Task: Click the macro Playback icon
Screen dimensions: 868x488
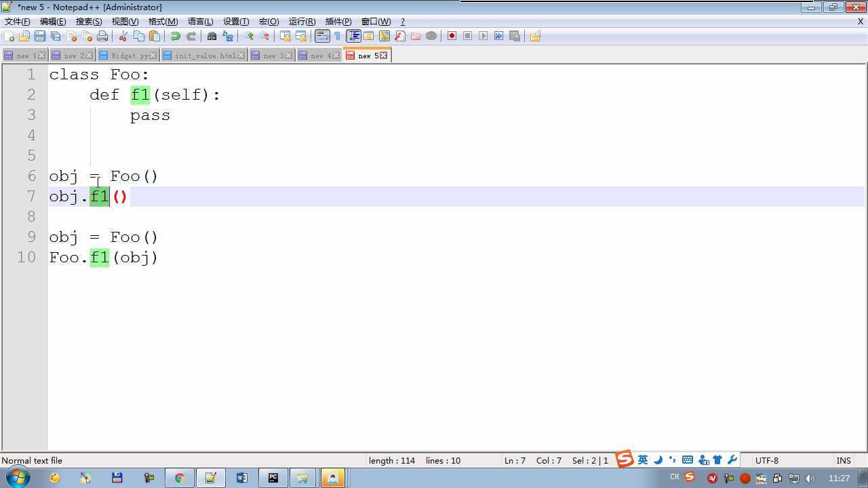Action: pos(483,36)
